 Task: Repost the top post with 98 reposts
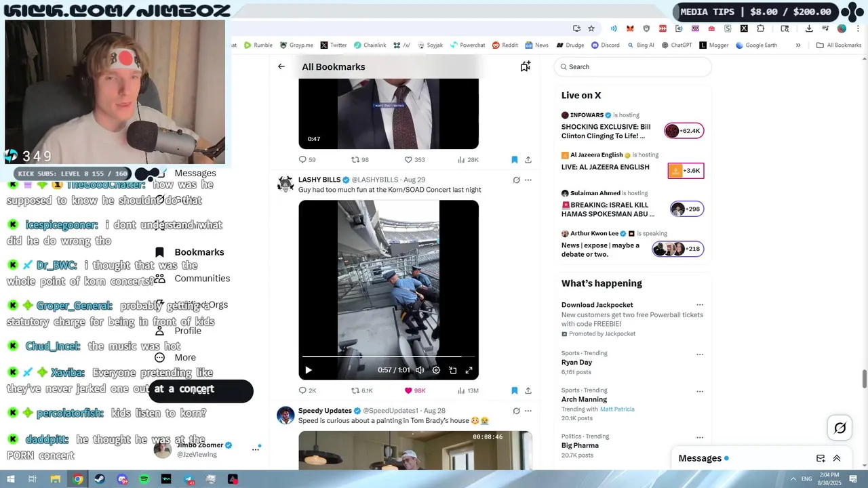(x=359, y=160)
